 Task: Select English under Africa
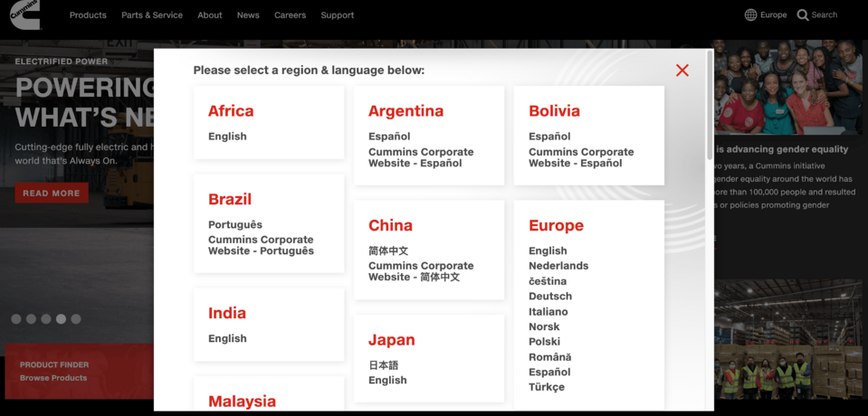click(x=227, y=136)
